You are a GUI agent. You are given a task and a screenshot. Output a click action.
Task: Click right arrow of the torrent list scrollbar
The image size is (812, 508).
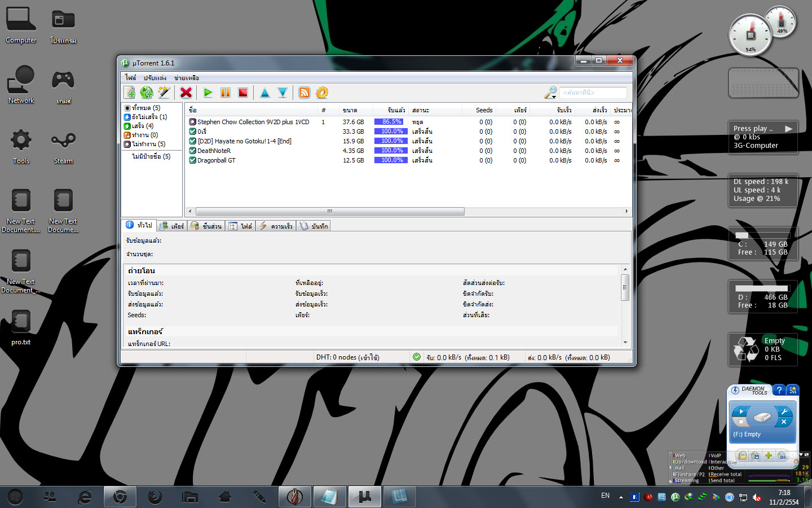pos(626,212)
